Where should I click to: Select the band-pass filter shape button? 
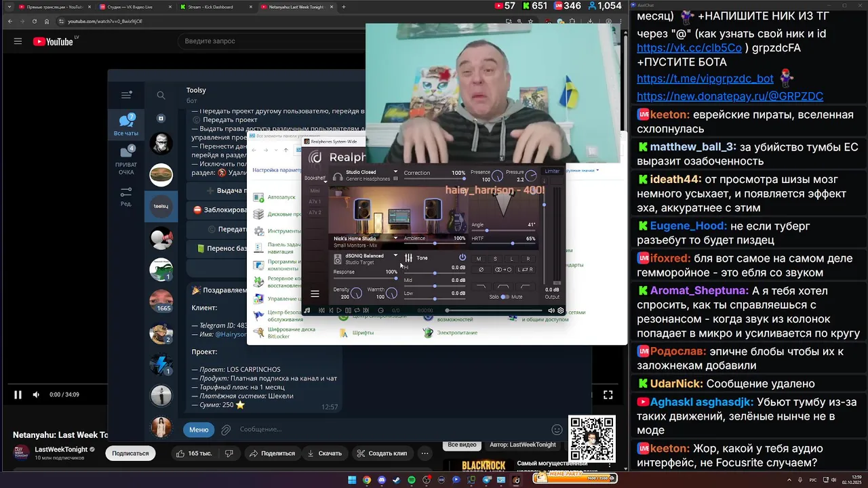(x=503, y=286)
